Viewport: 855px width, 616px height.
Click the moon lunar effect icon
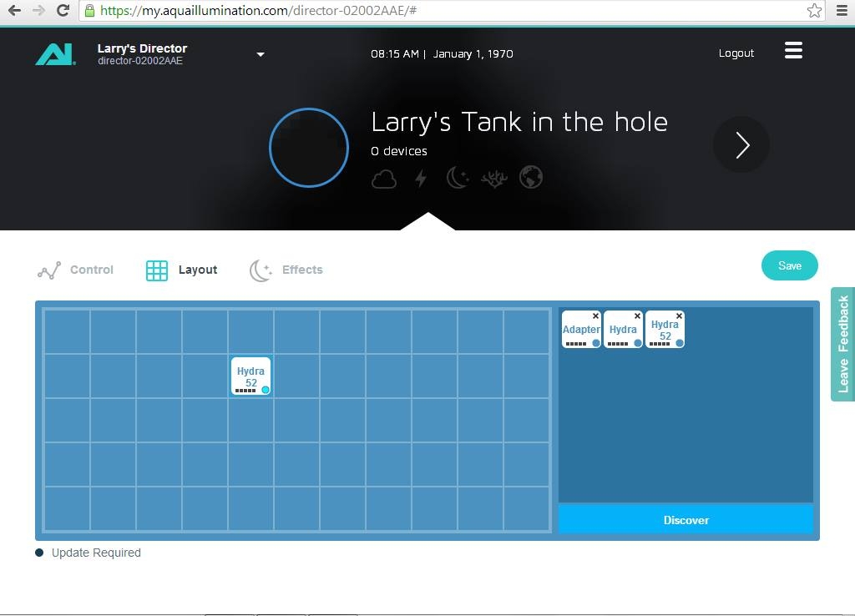coord(457,178)
